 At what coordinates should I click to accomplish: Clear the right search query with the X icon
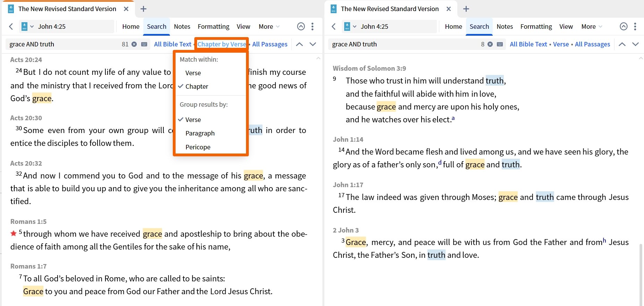point(490,44)
